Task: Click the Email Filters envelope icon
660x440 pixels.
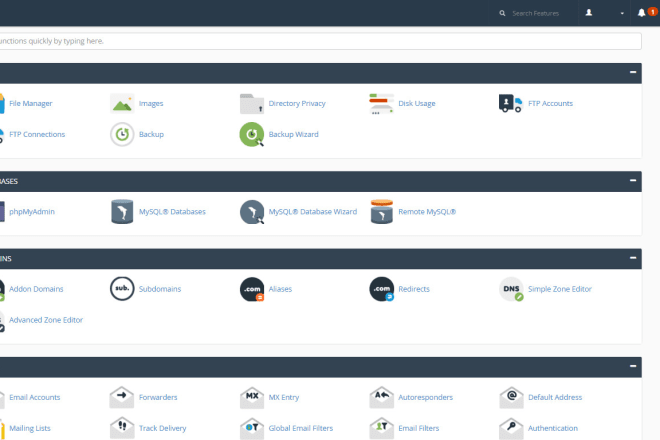Action: [x=381, y=428]
